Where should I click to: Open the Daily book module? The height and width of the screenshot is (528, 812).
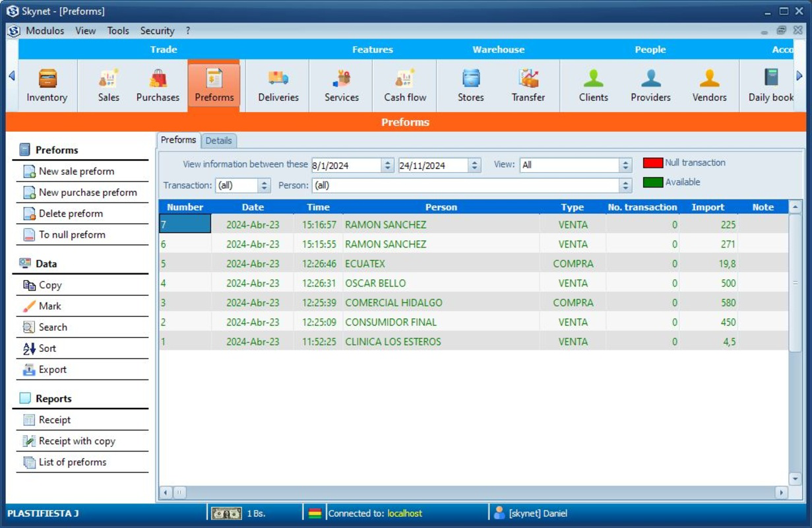point(771,86)
